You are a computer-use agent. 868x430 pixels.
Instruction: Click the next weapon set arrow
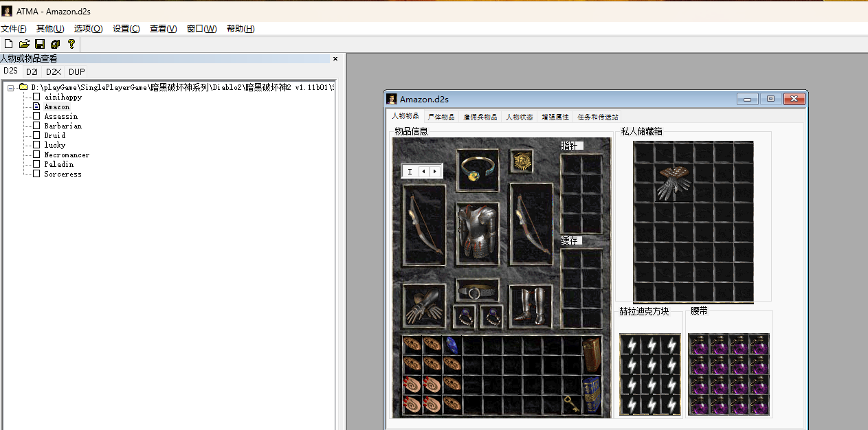pos(434,171)
